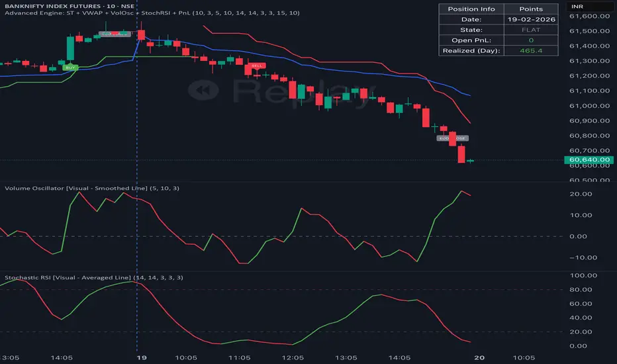Click the 61,000.00 price axis label
The image size is (617, 364).
pos(589,106)
